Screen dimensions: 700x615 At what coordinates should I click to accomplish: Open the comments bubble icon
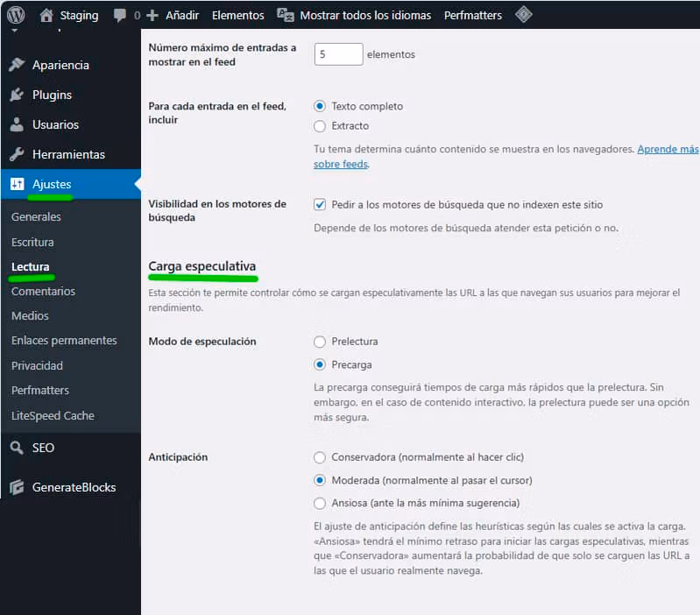(x=119, y=15)
